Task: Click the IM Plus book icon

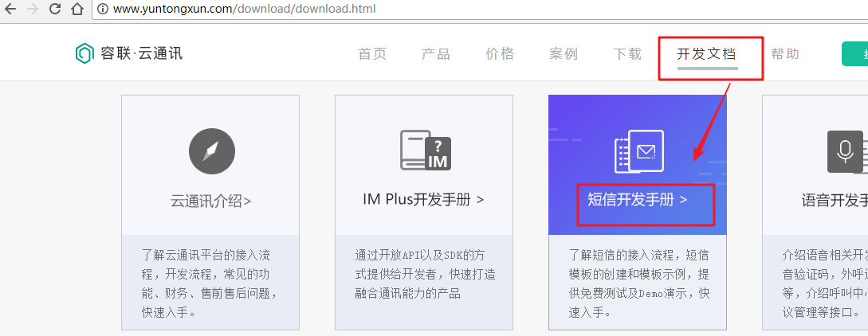Action: (425, 150)
